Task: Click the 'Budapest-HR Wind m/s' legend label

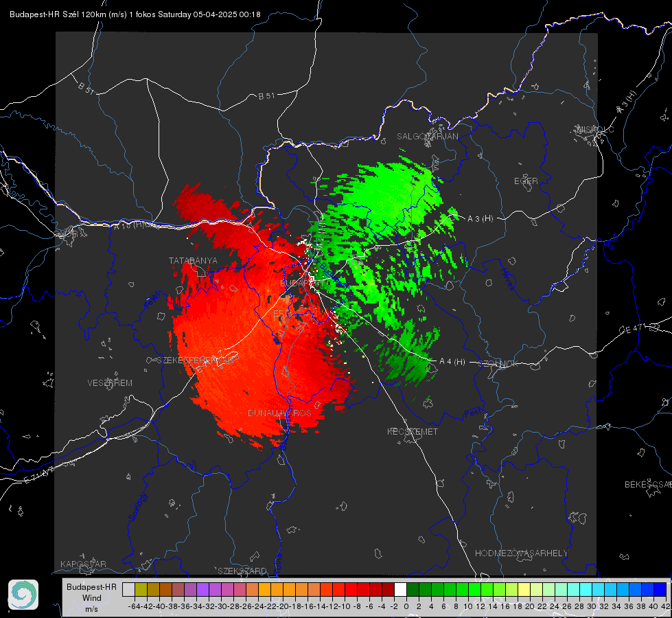Action: click(x=92, y=598)
